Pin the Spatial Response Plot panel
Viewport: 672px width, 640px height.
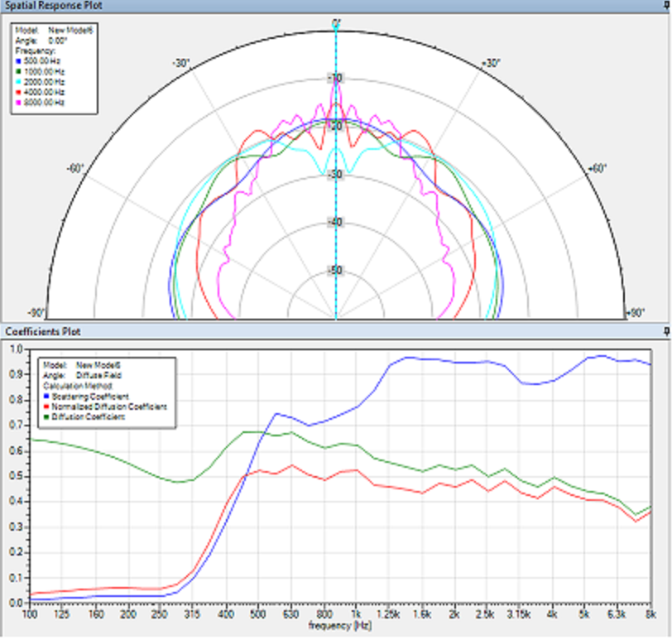pos(666,5)
